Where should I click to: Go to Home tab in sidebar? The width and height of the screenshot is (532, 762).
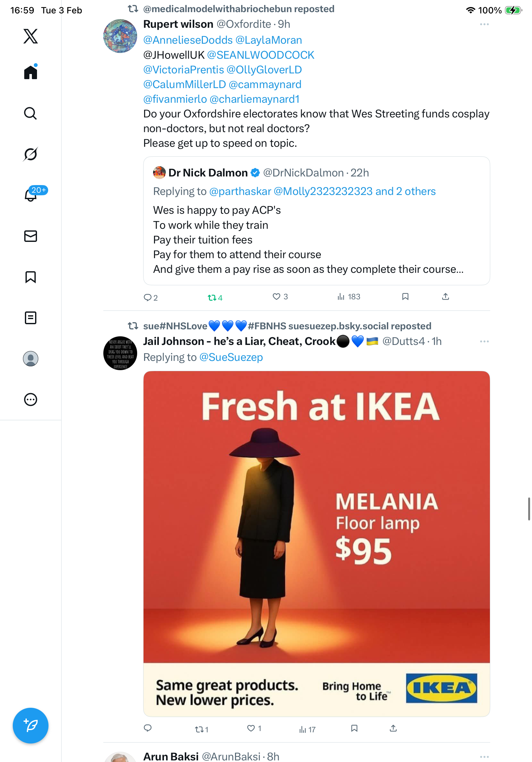pos(31,72)
